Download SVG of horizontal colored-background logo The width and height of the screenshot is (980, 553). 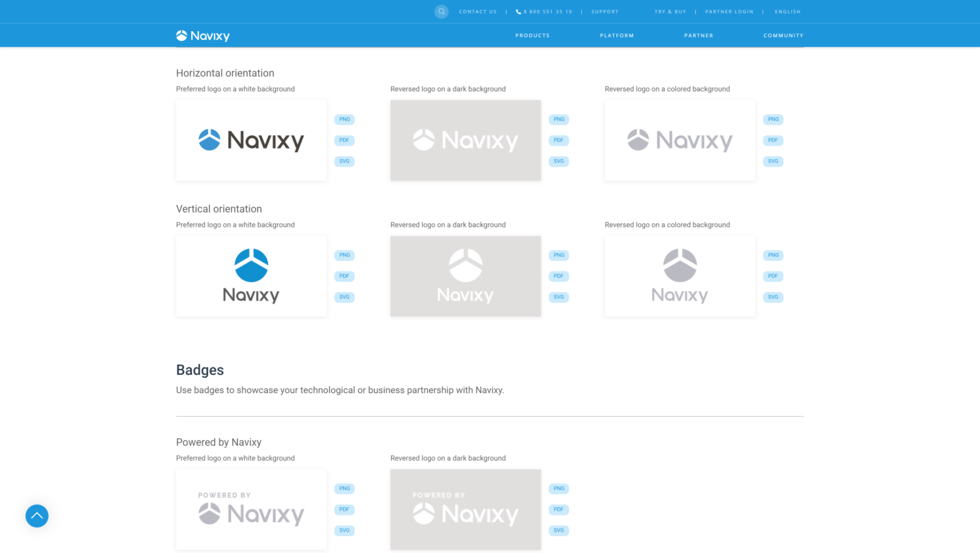click(x=773, y=161)
